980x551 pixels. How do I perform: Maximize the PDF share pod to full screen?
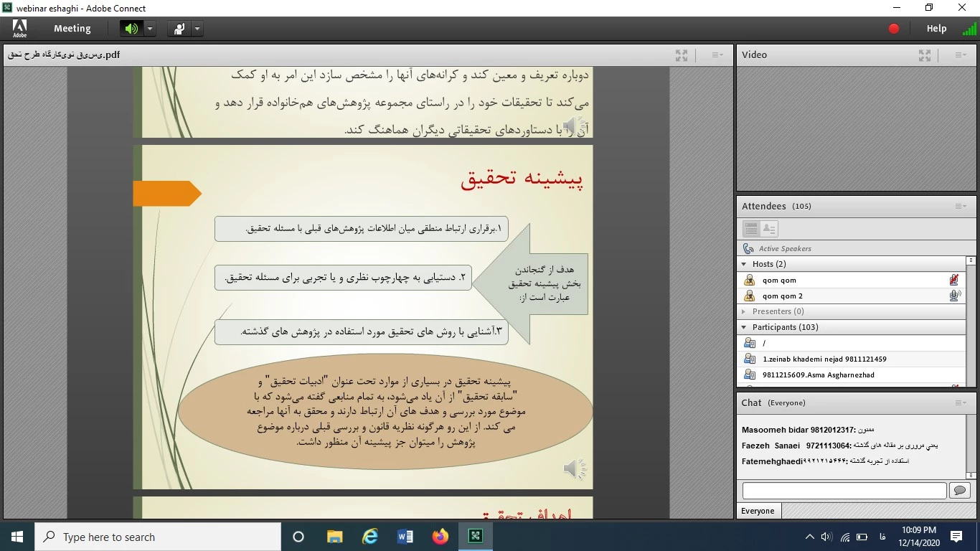[x=682, y=55]
